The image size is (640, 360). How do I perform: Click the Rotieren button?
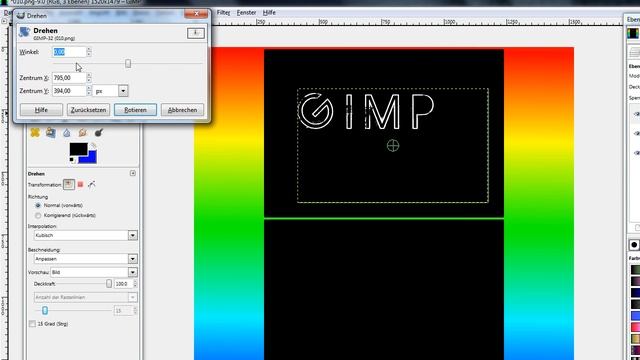click(135, 110)
